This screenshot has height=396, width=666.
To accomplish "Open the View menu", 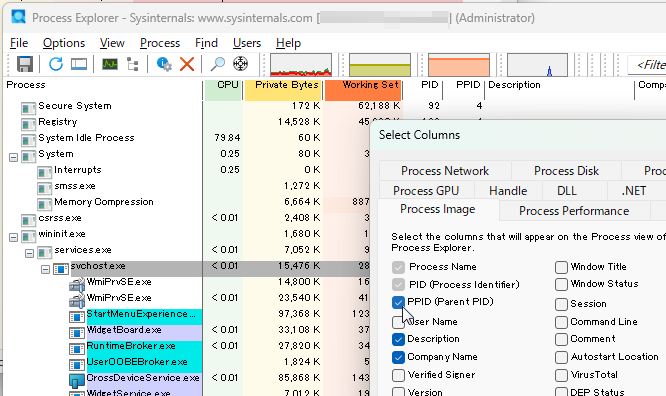I will (112, 43).
